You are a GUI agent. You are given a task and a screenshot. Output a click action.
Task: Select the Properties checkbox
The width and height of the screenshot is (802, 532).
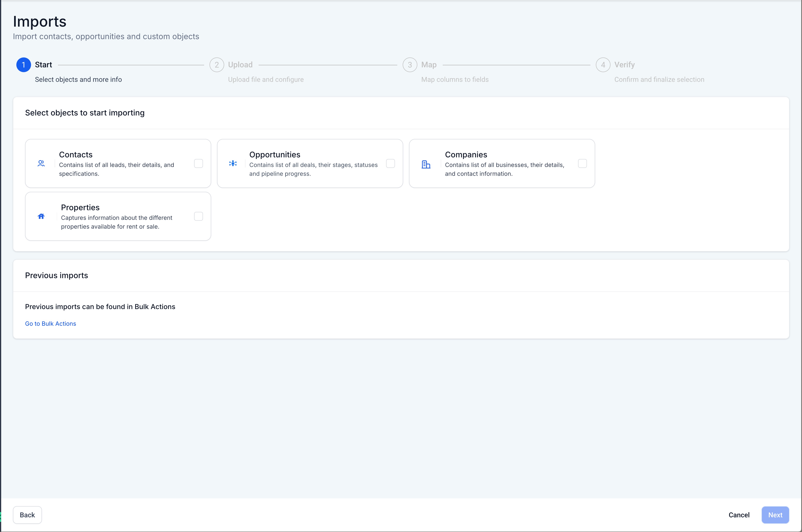click(x=198, y=216)
